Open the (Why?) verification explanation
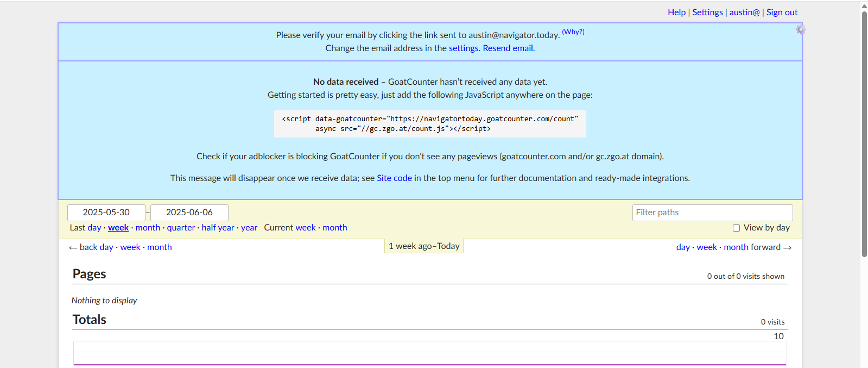 [573, 32]
